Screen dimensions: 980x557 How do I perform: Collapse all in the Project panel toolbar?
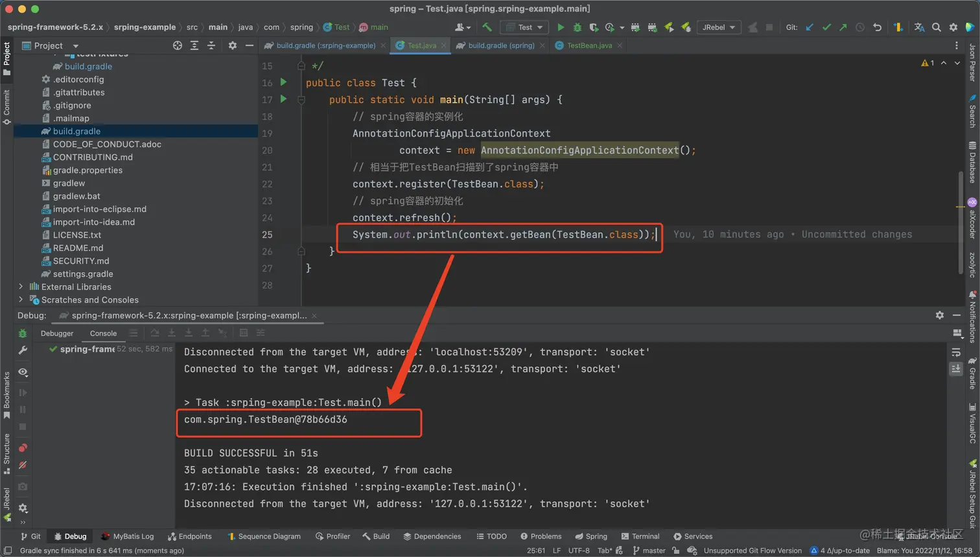[x=211, y=45]
